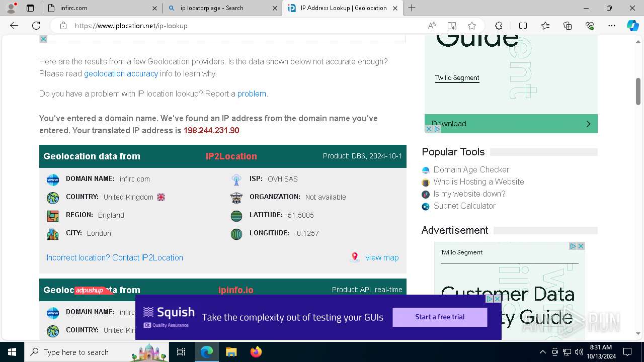Close the Squish banner ad

[497, 299]
